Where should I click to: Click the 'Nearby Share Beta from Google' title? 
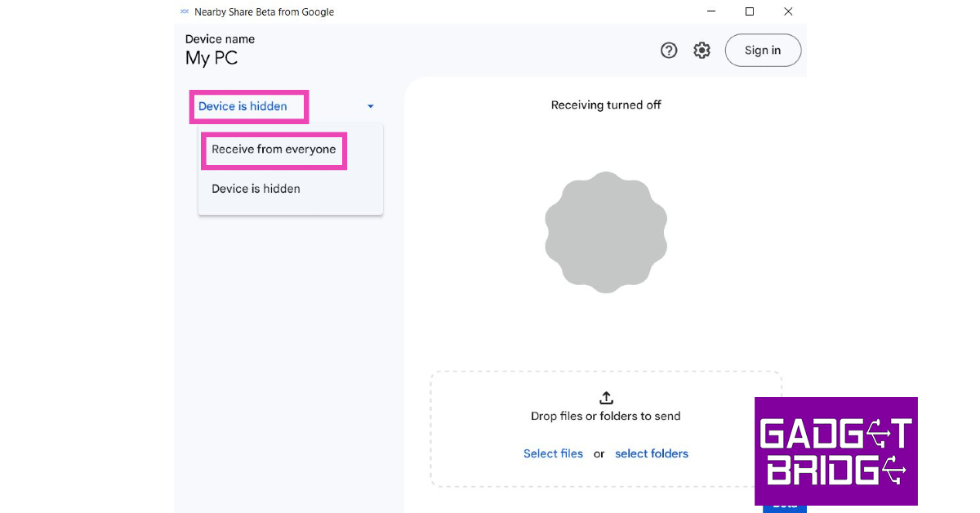264,12
